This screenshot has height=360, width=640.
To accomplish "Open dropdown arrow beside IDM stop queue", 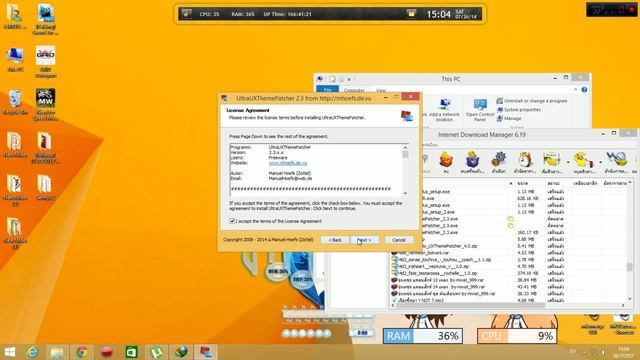I will tap(600, 162).
